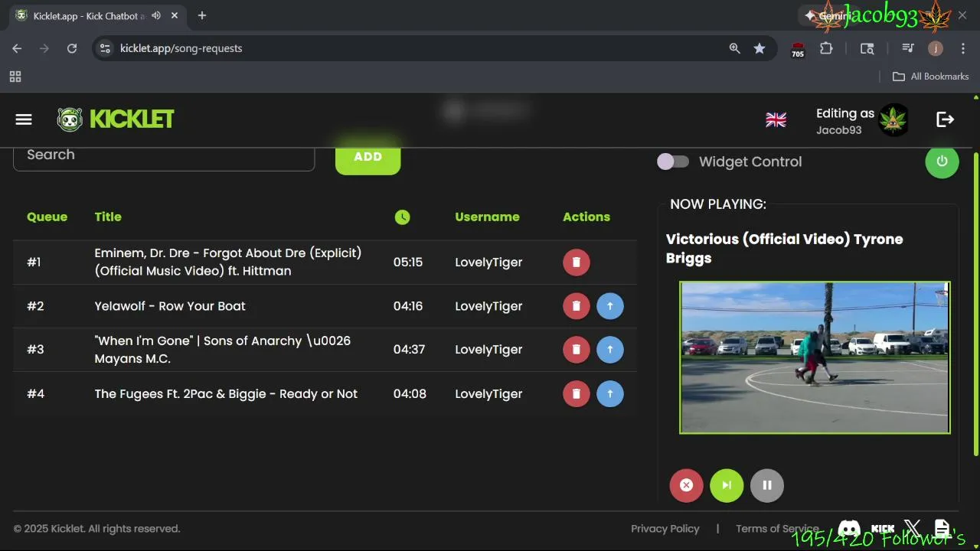The width and height of the screenshot is (980, 551).
Task: Stop current song with red X button
Action: coord(686,485)
